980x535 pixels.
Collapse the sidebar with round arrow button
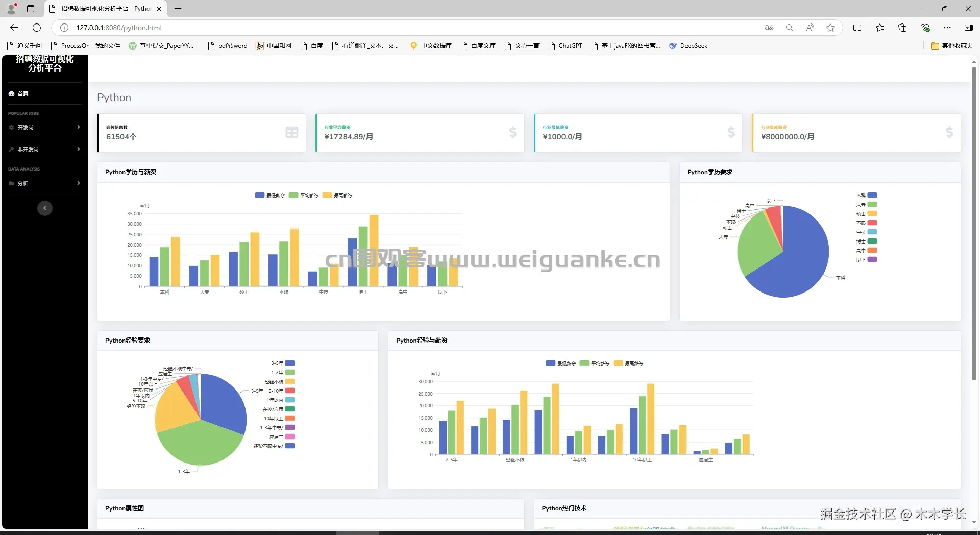tap(45, 208)
